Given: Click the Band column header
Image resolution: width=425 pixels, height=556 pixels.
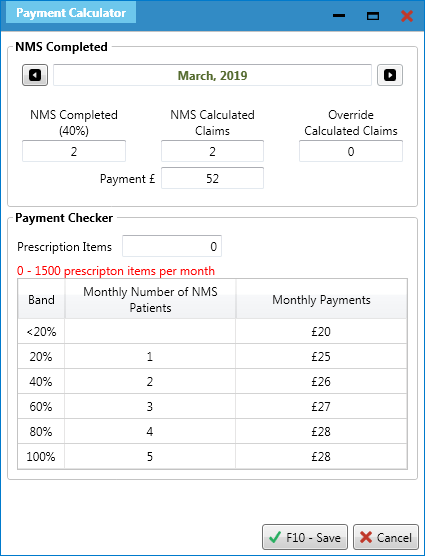Looking at the screenshot, I should click(x=41, y=299).
